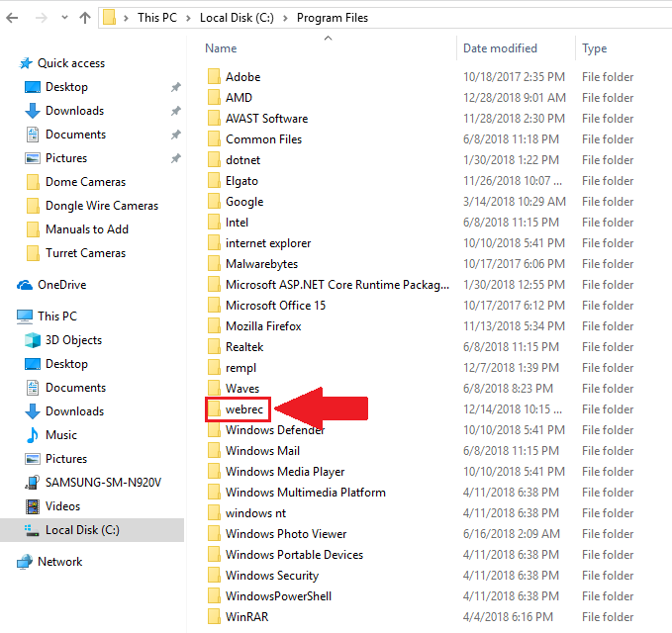This screenshot has width=672, height=633.
Task: Expand chevron after This PC in breadcrumb
Action: click(188, 18)
